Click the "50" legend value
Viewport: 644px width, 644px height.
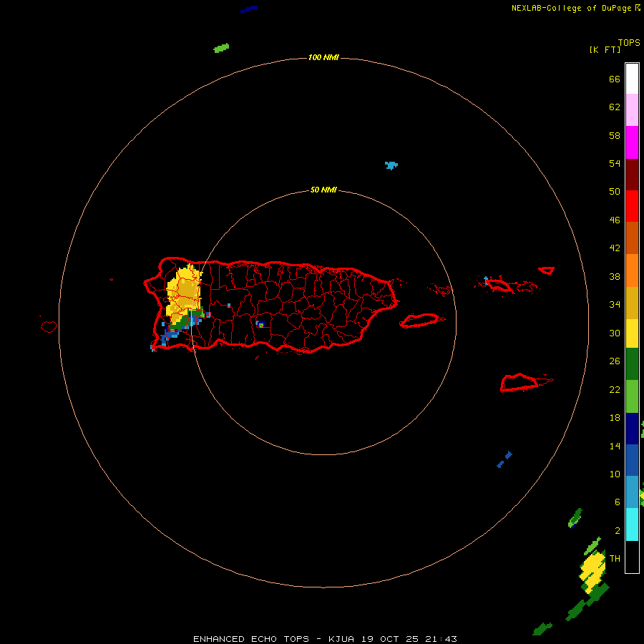tap(615, 192)
